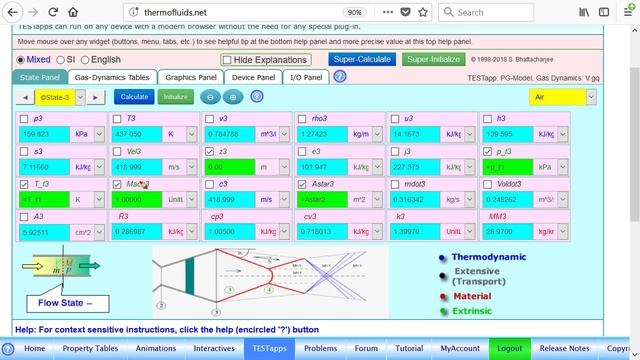
Task: Open the State-3 selector dropdown
Action: pyautogui.click(x=80, y=98)
